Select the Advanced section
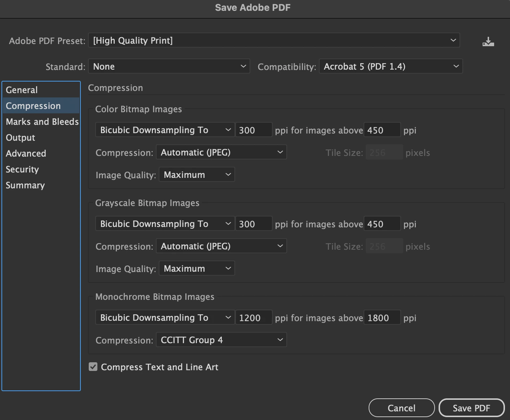 point(41,153)
